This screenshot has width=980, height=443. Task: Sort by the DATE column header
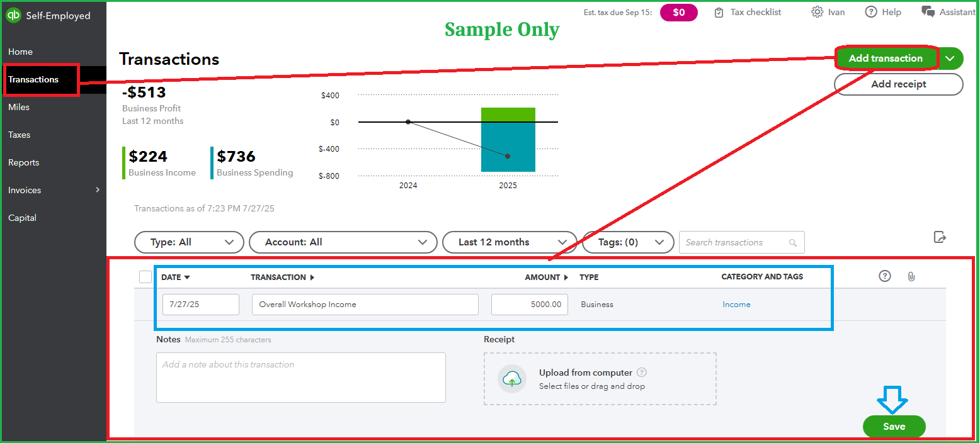click(x=176, y=277)
